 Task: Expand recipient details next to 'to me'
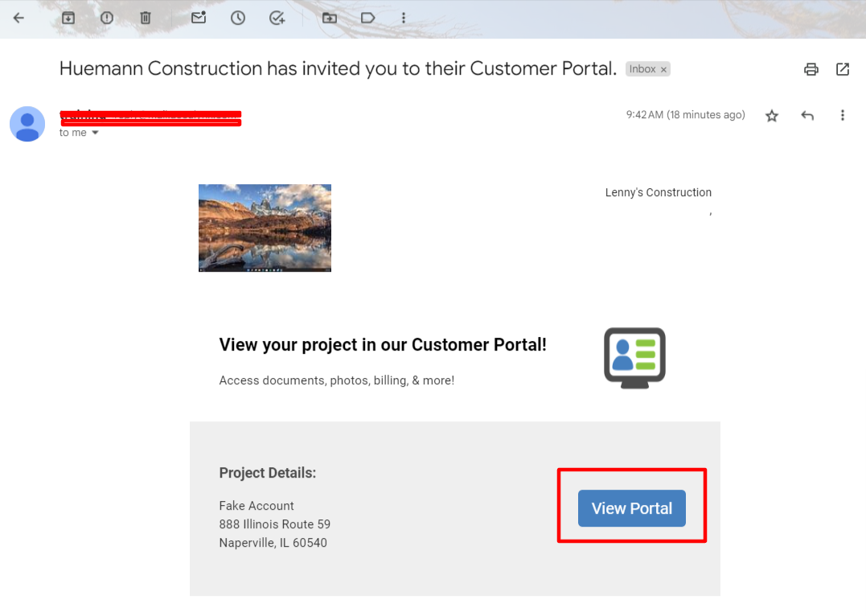tap(95, 133)
